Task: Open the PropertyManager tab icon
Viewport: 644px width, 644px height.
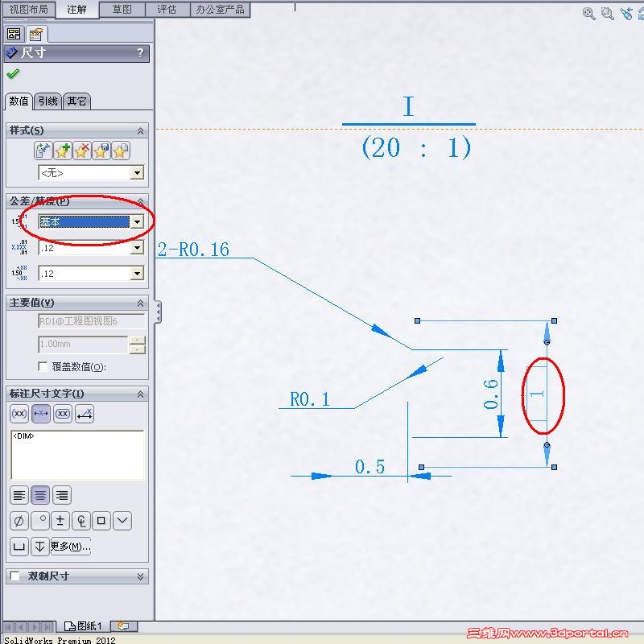Action: [36, 34]
